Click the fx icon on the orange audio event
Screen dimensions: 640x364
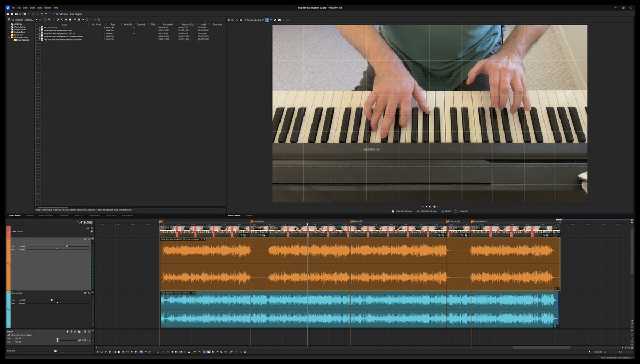click(x=555, y=288)
